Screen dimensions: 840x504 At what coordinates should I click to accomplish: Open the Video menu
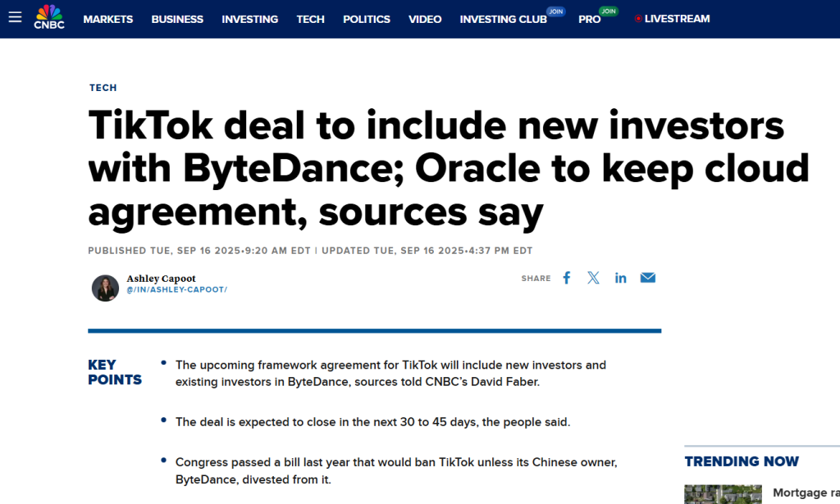pyautogui.click(x=425, y=20)
